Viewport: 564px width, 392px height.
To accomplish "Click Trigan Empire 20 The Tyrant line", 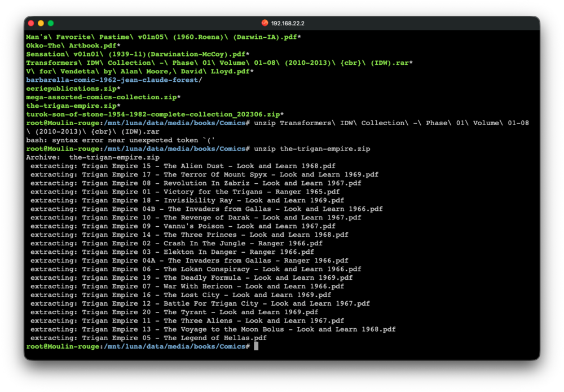I will coord(174,312).
